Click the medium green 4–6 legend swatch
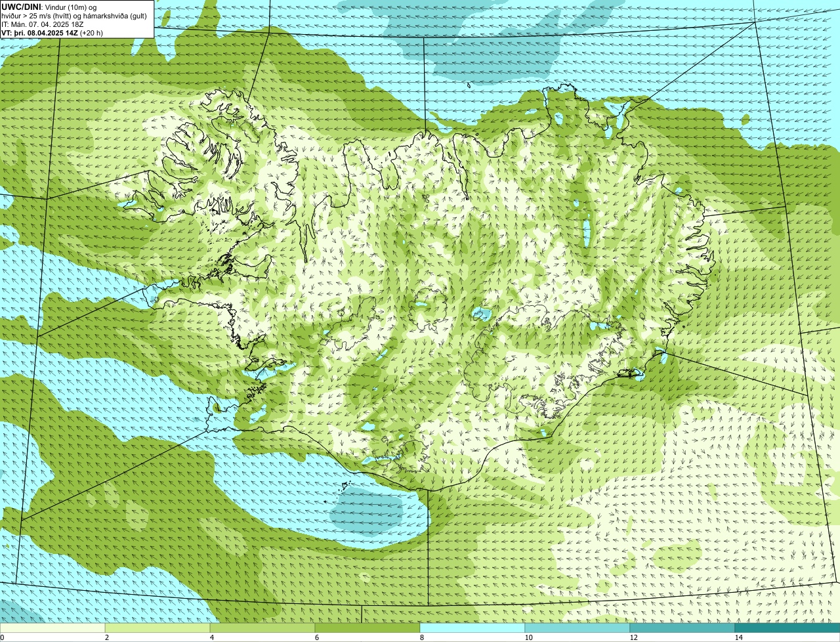Viewport: 840px width, 642px height. point(262,628)
